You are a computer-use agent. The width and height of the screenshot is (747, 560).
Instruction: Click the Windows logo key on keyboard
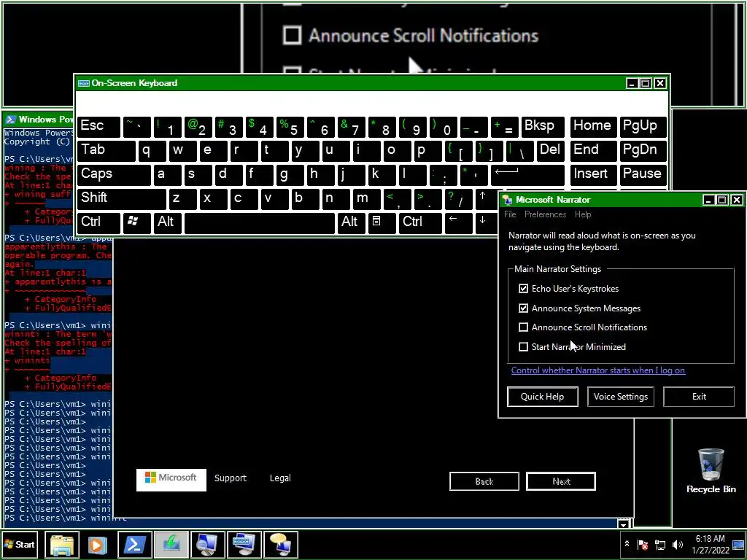coord(136,222)
